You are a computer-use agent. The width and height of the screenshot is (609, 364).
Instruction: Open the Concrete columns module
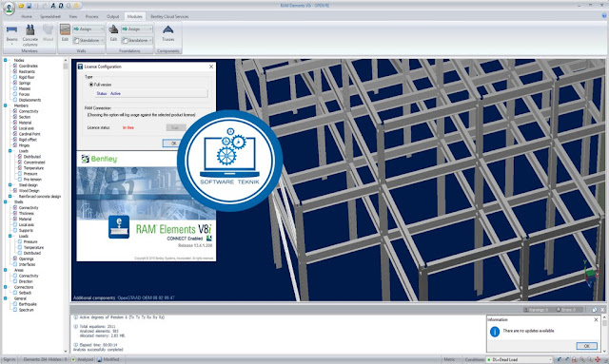pyautogui.click(x=29, y=35)
